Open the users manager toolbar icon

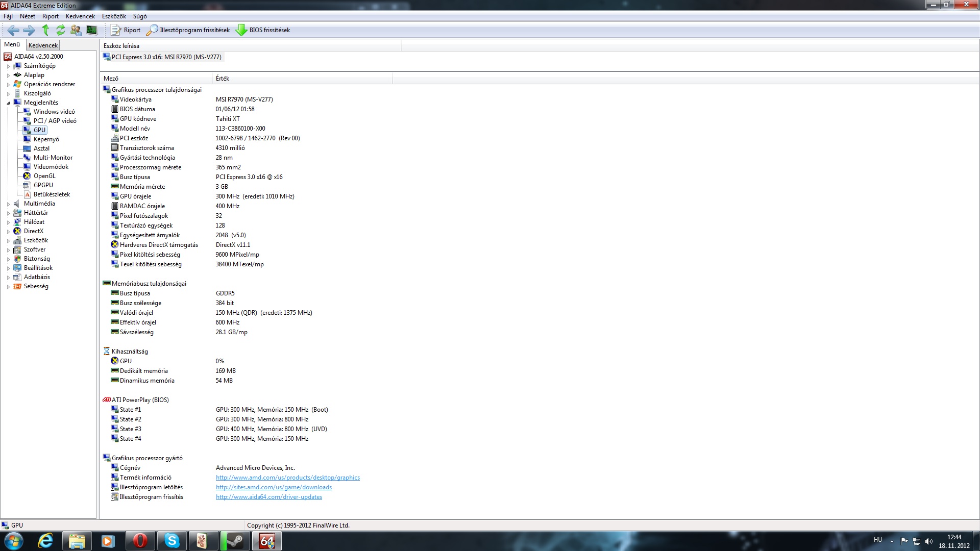(76, 30)
